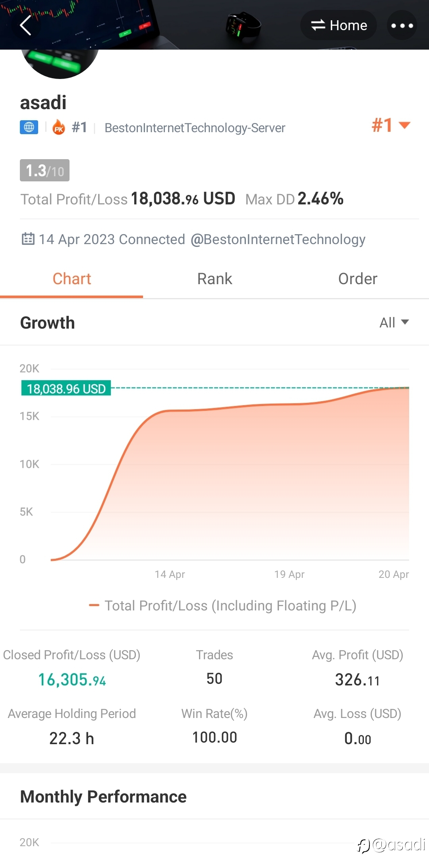Open the @BestonInternetTechnology broker link
The width and height of the screenshot is (429, 868).
[x=278, y=239]
